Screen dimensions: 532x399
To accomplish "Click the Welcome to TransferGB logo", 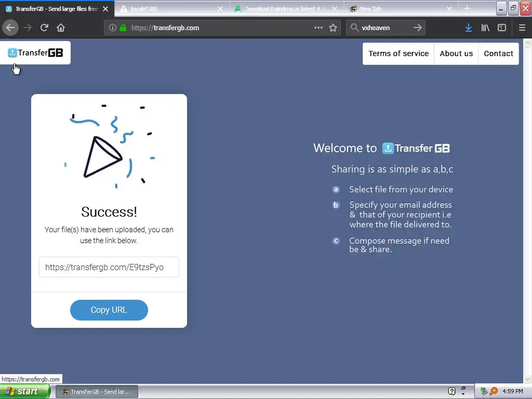I will coord(416,148).
